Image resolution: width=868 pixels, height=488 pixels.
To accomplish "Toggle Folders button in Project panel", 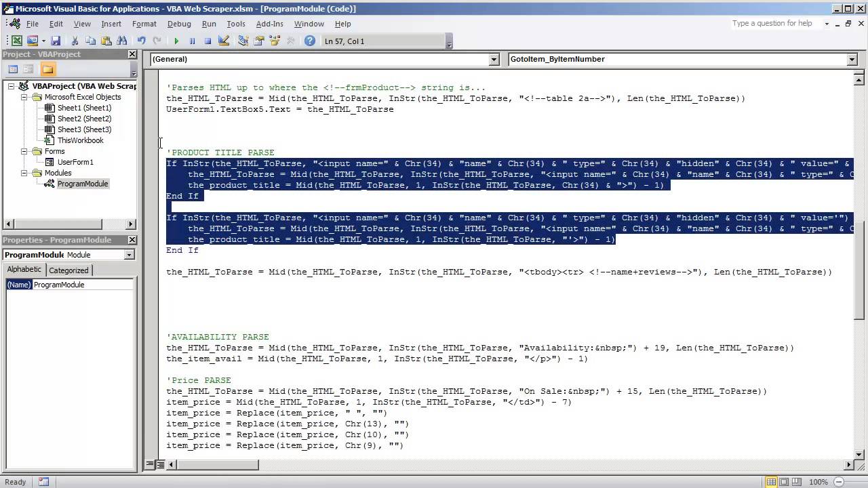I will point(47,69).
